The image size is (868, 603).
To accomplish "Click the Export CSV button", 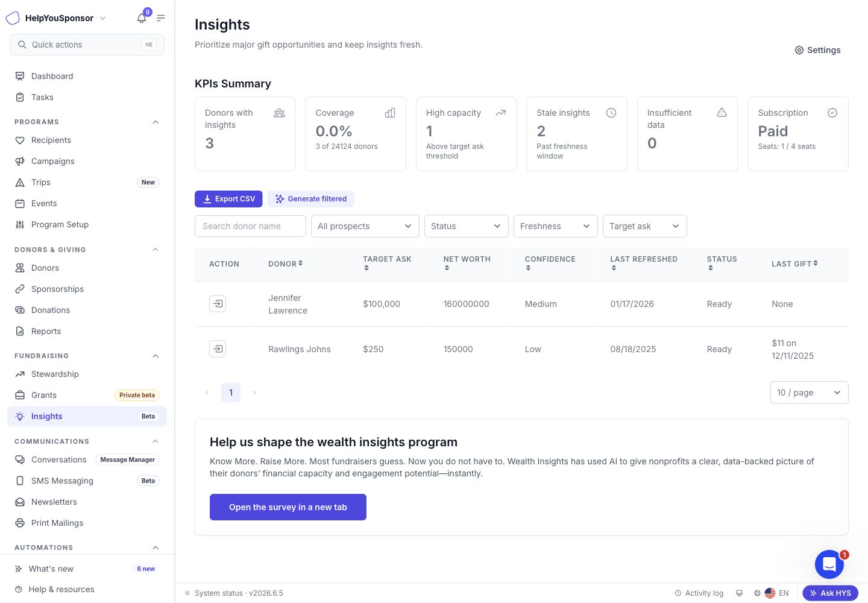I will click(x=228, y=199).
